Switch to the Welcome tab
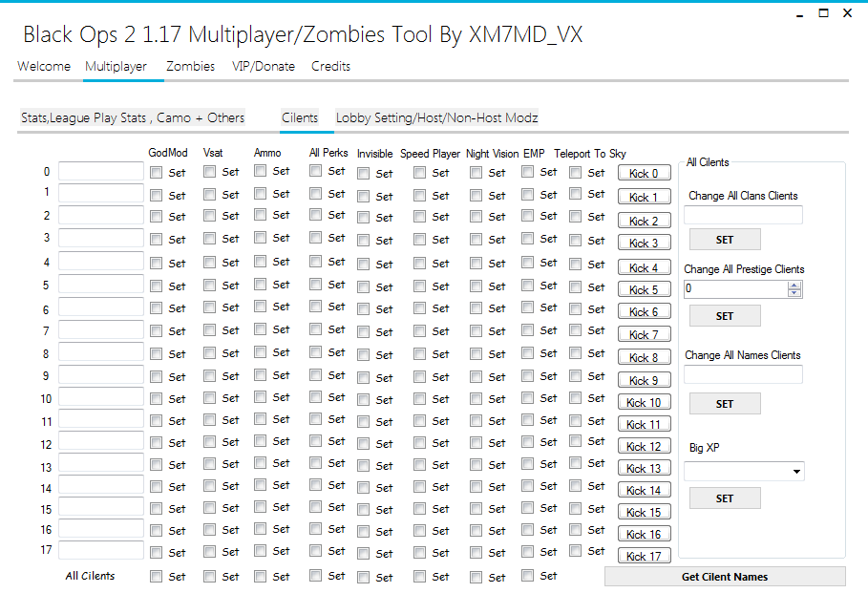The image size is (868, 593). tap(44, 67)
